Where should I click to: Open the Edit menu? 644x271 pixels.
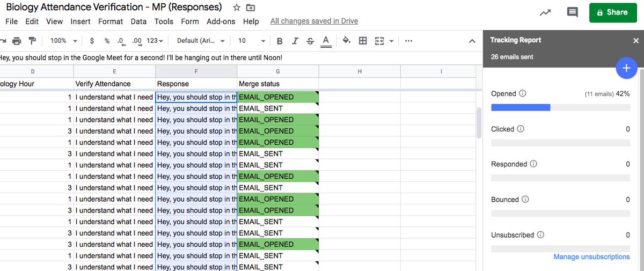point(32,21)
